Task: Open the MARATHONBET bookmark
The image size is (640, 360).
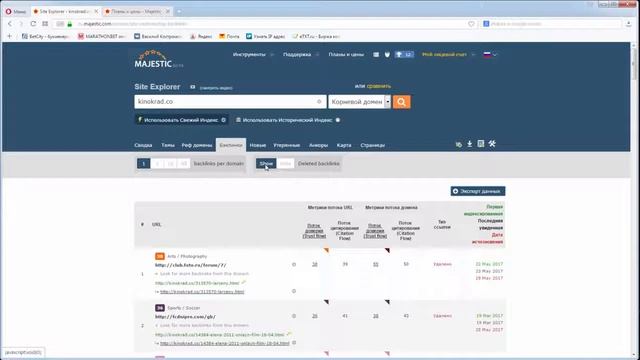Action: coord(102,36)
